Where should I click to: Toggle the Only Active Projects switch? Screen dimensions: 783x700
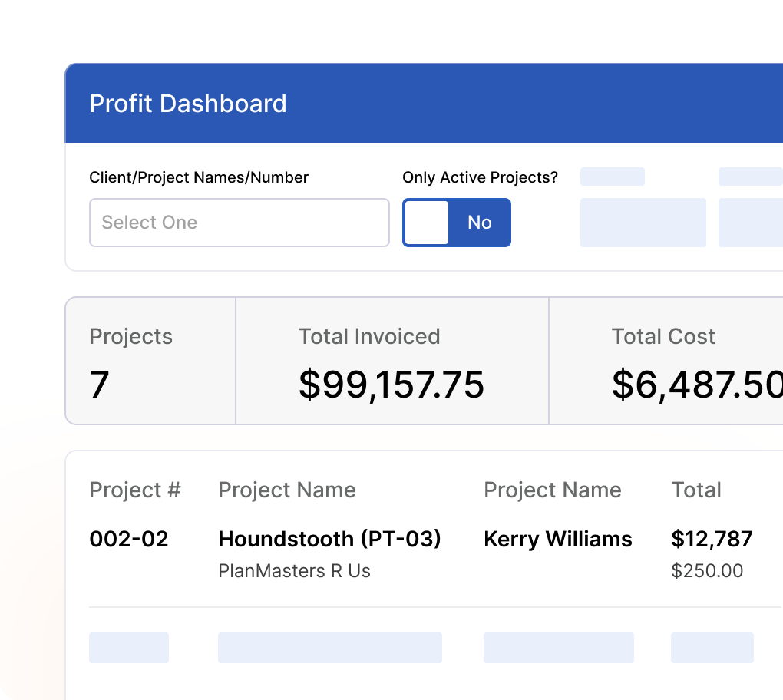457,223
